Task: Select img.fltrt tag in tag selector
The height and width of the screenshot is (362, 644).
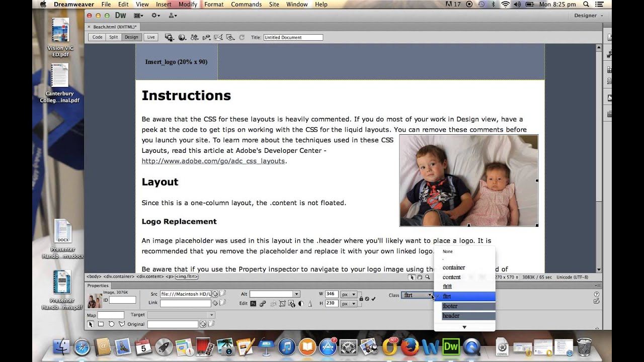Action: [x=187, y=277]
